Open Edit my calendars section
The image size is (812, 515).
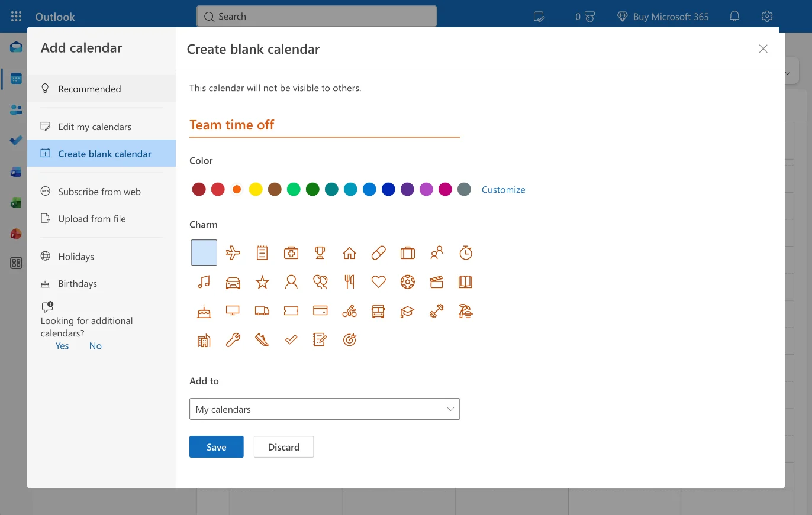point(101,127)
